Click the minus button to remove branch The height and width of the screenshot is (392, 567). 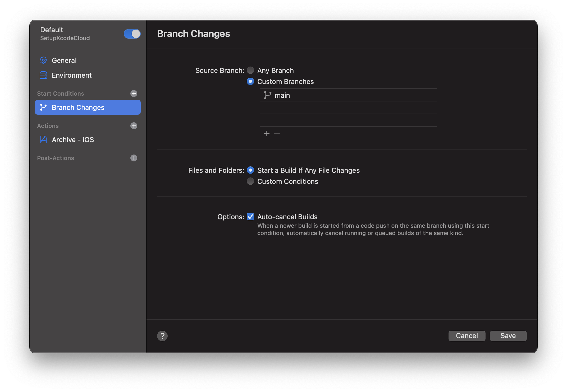(x=277, y=133)
